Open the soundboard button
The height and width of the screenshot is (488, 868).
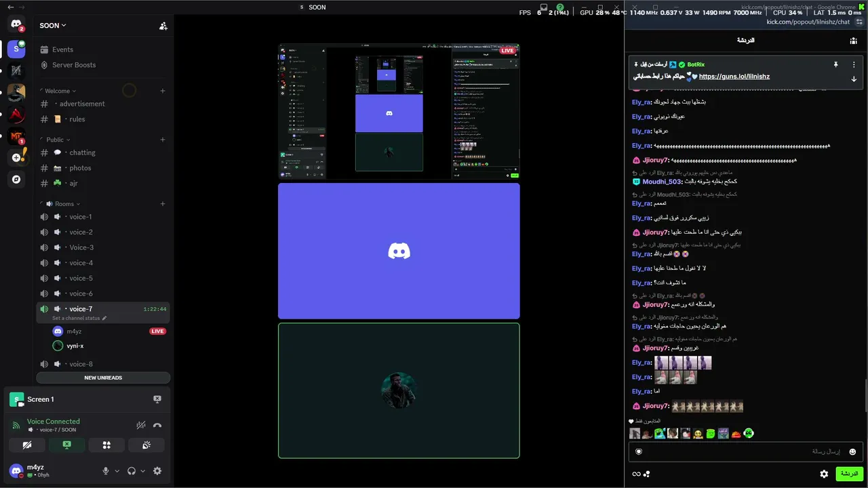[x=146, y=445]
